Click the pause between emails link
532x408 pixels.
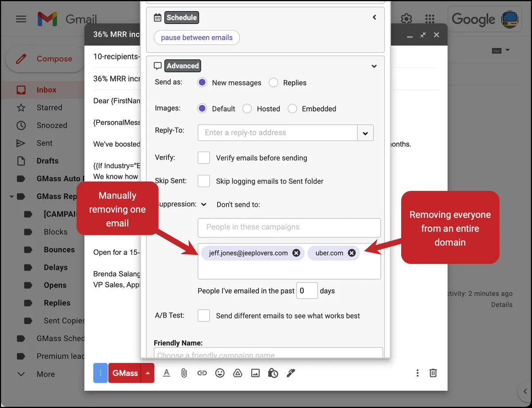coord(197,38)
